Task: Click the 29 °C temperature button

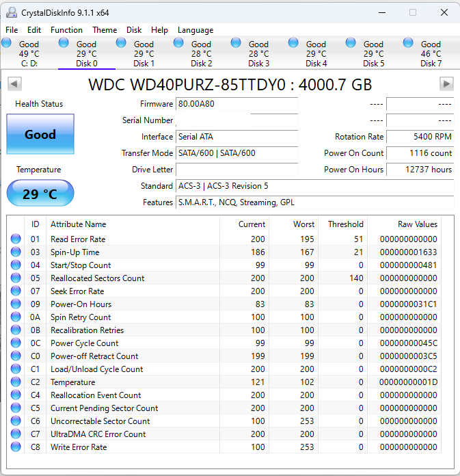Action: coord(40,194)
